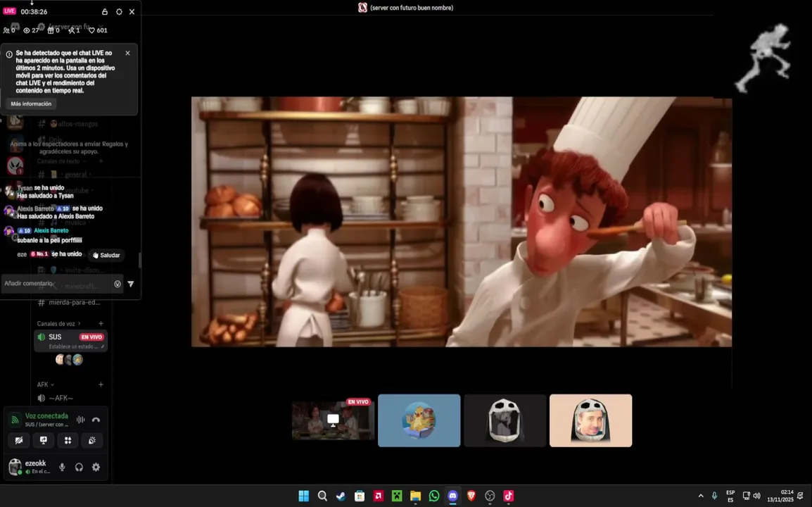Toggle headphones deafen in user panel

[x=80, y=467]
